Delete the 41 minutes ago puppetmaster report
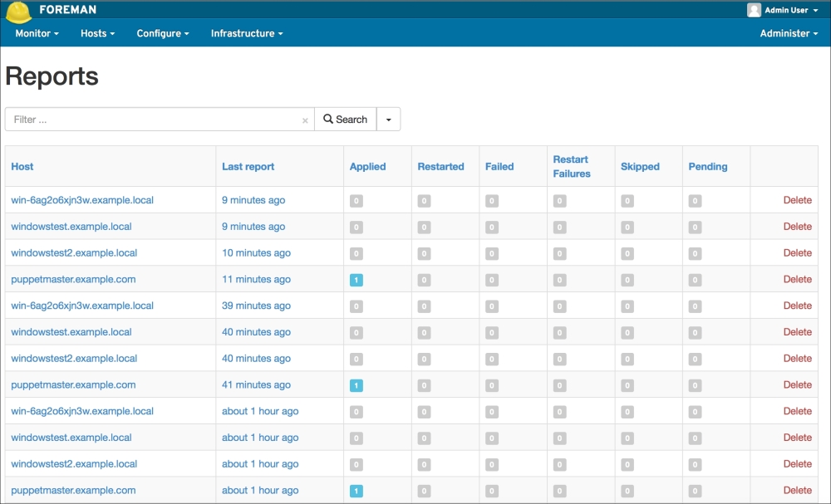 [797, 385]
